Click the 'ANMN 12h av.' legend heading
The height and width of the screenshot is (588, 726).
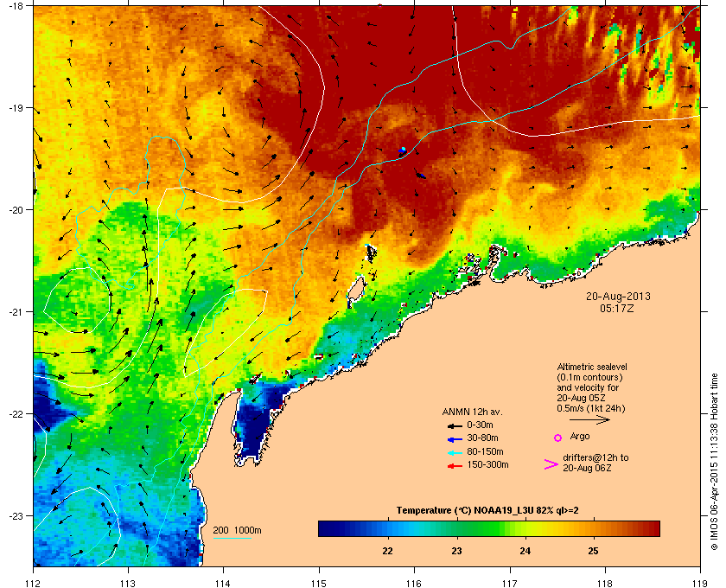pos(472,412)
